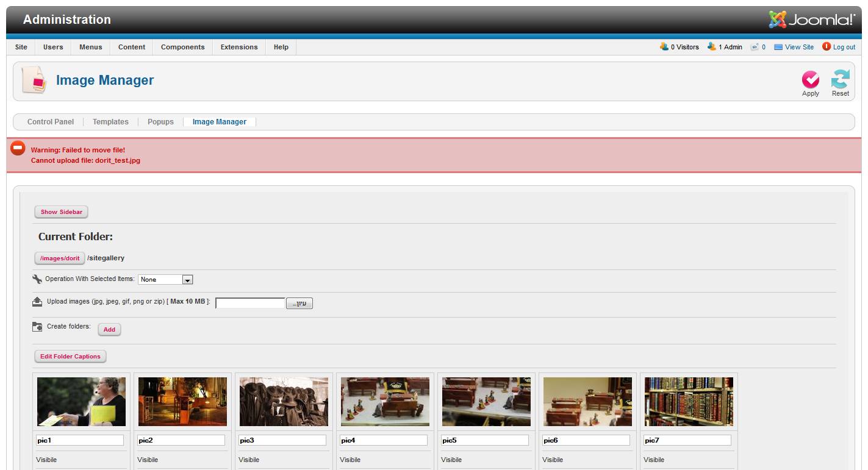This screenshot has width=868, height=470.
Task: Open the Components menu
Action: click(x=183, y=47)
